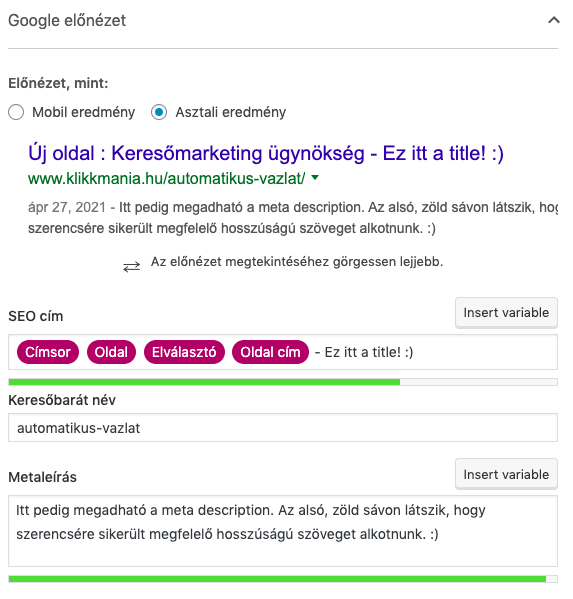Click the Metaleírás text area
Image resolution: width=573 pixels, height=599 pixels.
[x=283, y=531]
